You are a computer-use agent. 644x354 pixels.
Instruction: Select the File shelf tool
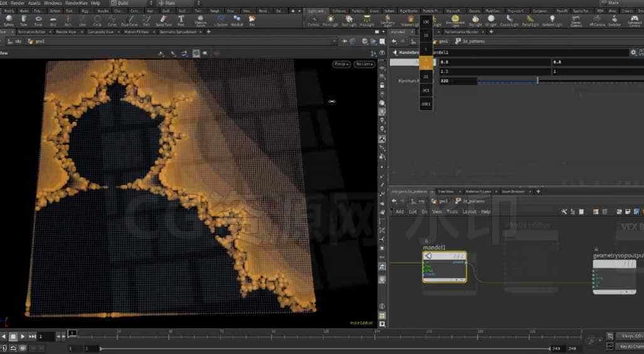pos(252,21)
